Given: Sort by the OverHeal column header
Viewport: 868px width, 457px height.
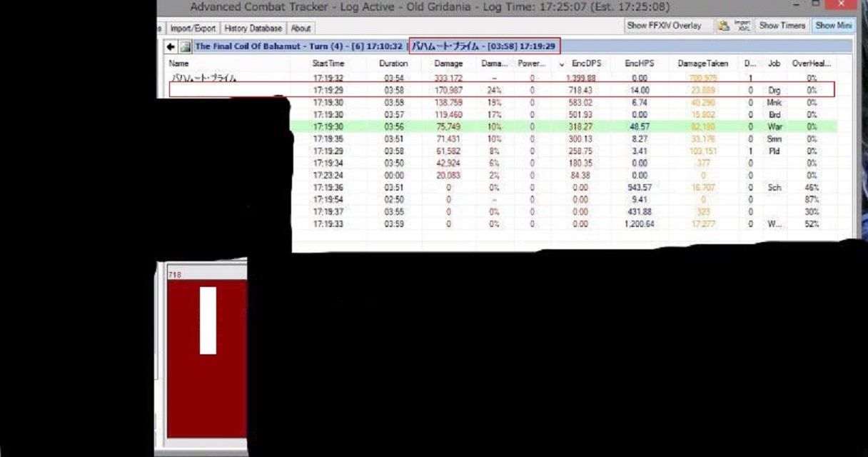Looking at the screenshot, I should pos(812,64).
